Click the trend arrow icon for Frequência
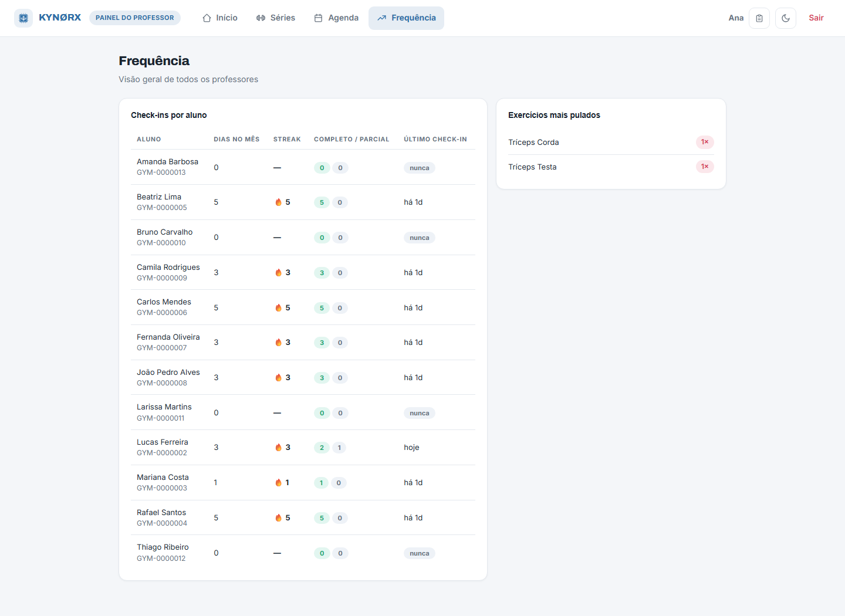Screen dimensions: 845x616 382,18
